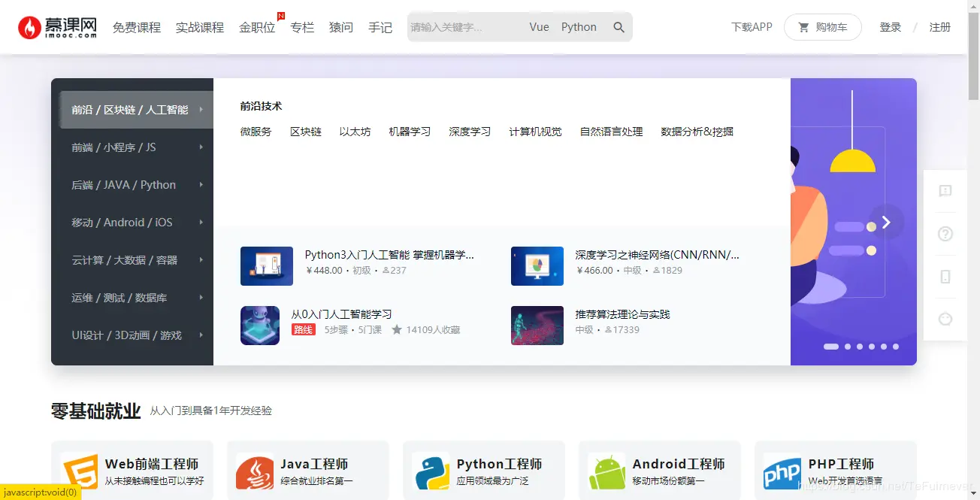Click the carousel next arrow button

tap(886, 222)
